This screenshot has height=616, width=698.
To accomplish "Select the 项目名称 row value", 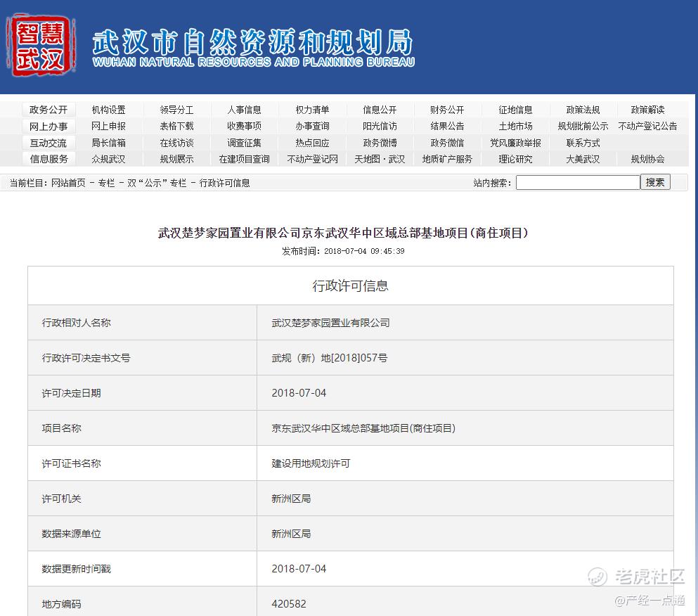I will [x=363, y=428].
